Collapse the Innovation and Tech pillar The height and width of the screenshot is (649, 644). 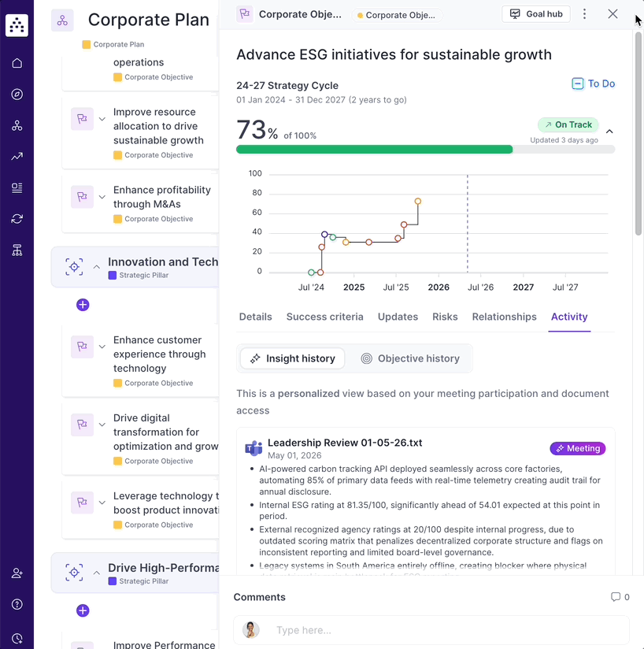point(96,267)
